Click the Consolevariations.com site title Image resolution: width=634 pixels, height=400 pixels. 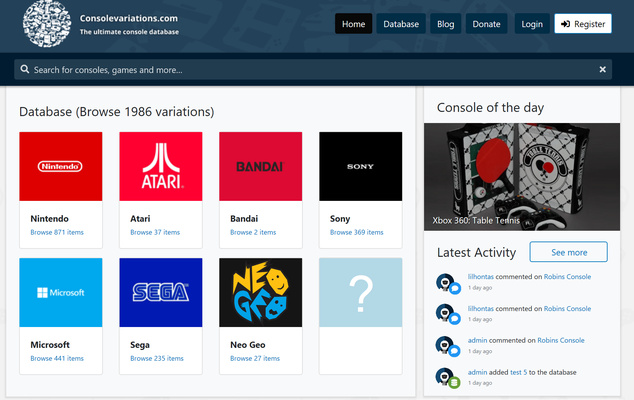pyautogui.click(x=129, y=18)
